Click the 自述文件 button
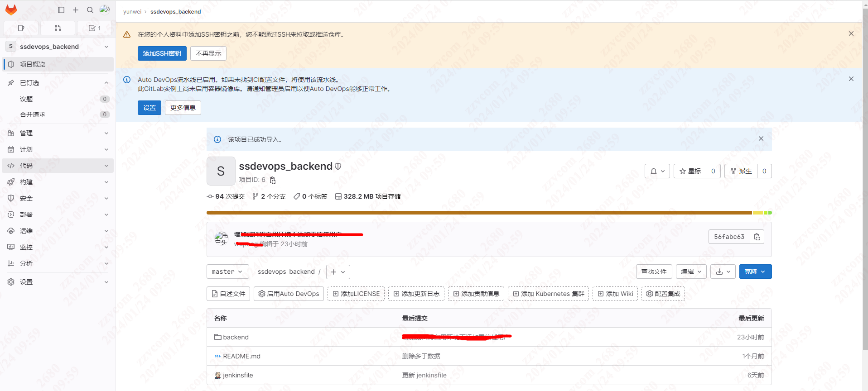The width and height of the screenshot is (868, 391). click(228, 294)
